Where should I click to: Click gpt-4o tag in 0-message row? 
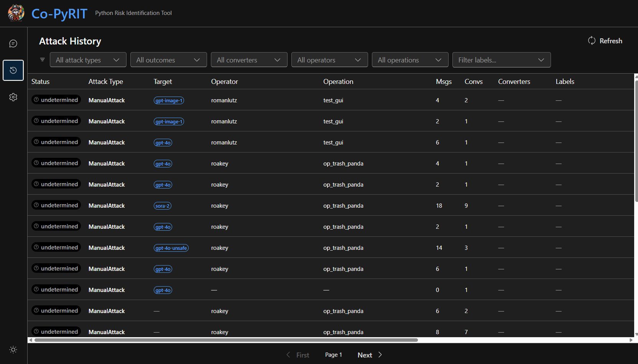(163, 290)
